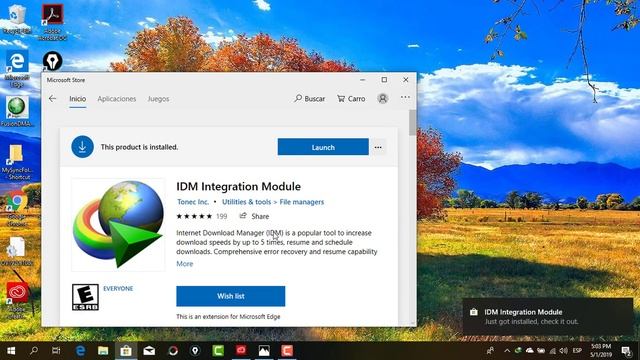Click the Store window vertical scrollbar
640x360 pixels.
[x=413, y=122]
